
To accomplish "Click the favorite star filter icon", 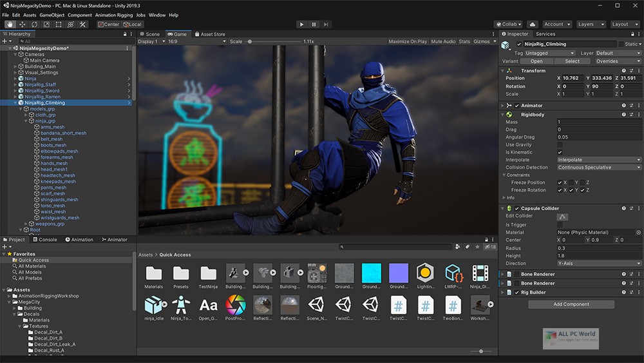I will pyautogui.click(x=477, y=247).
